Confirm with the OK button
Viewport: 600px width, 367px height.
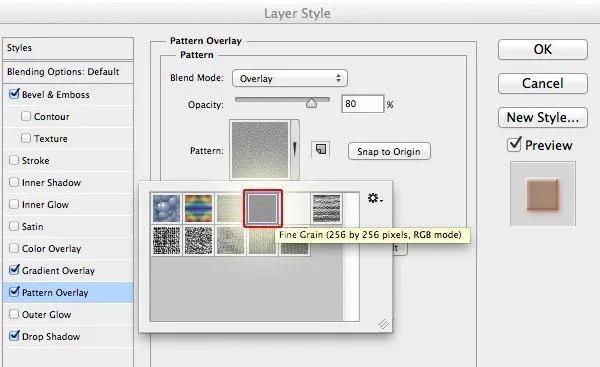point(543,49)
